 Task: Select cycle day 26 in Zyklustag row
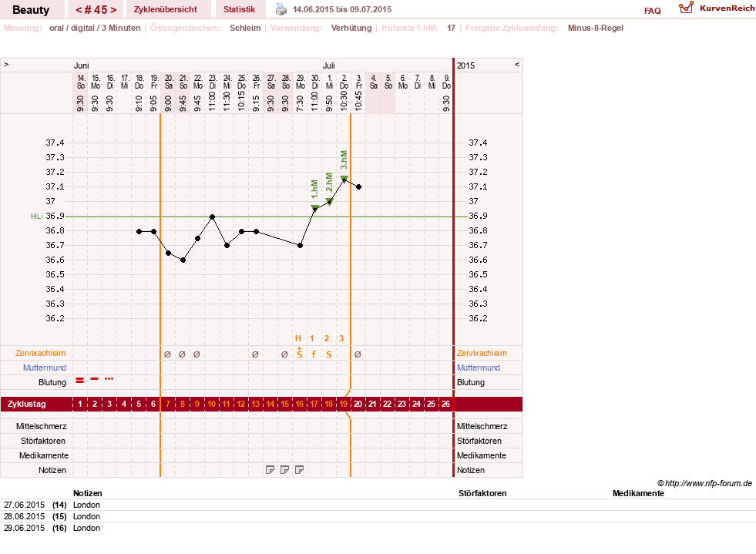click(x=446, y=404)
